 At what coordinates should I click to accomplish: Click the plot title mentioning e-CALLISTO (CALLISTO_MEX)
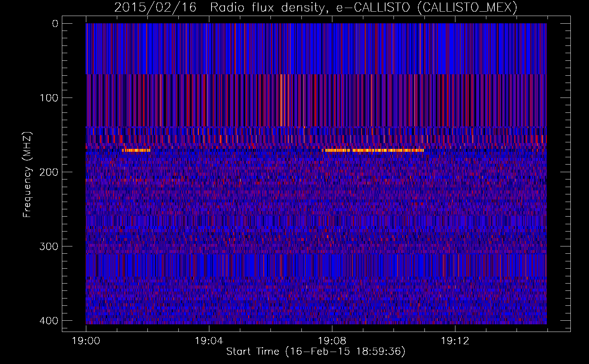pos(316,7)
